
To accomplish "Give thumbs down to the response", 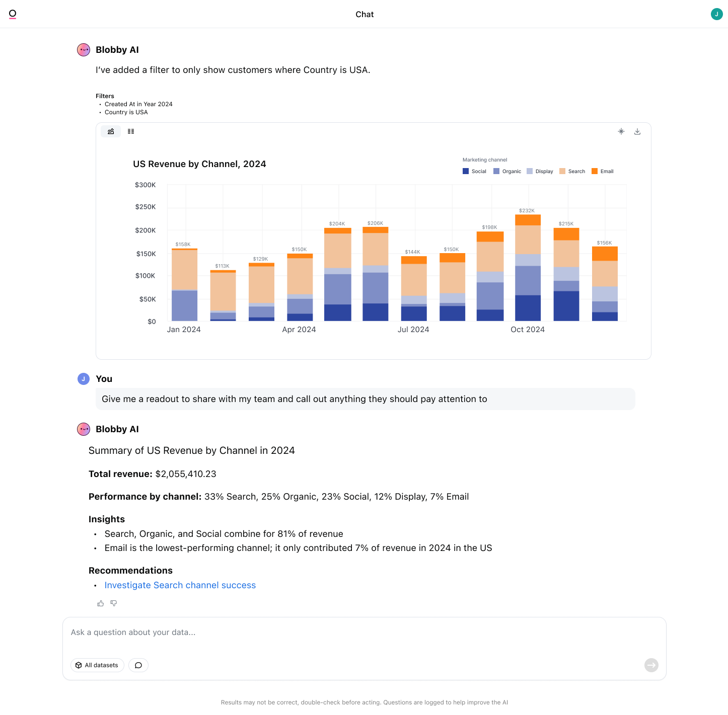I will coord(114,603).
